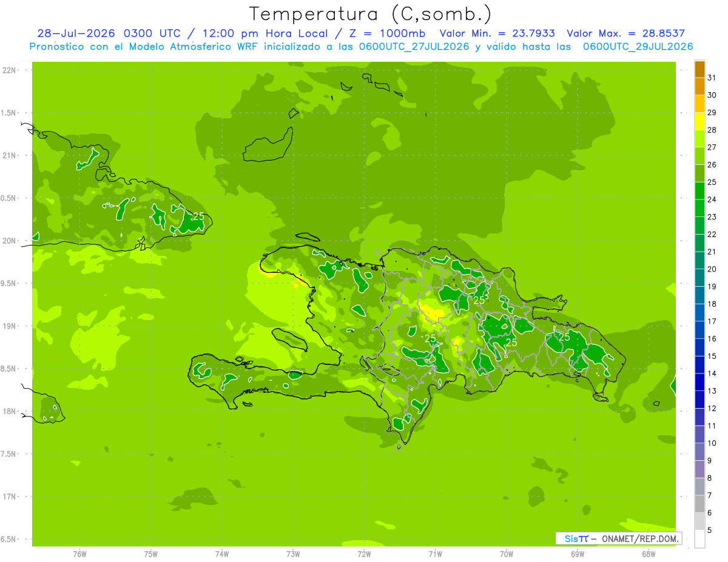Click validity end time "0600UTC_29JUL2026"
The height and width of the screenshot is (562, 728).
tap(638, 47)
